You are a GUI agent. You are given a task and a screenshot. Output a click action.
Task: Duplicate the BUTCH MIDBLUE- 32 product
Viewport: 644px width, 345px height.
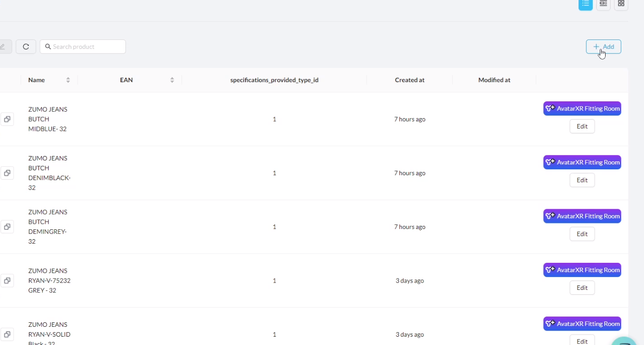click(x=7, y=119)
